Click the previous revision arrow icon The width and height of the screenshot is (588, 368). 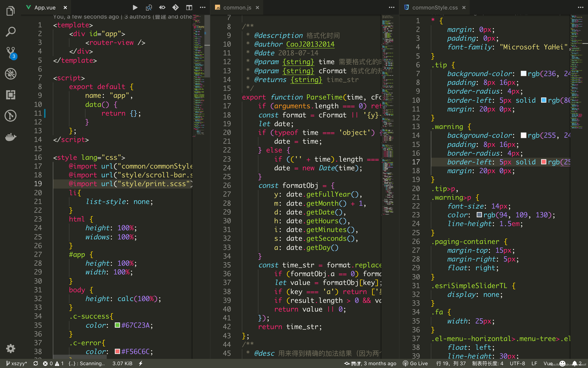[162, 8]
